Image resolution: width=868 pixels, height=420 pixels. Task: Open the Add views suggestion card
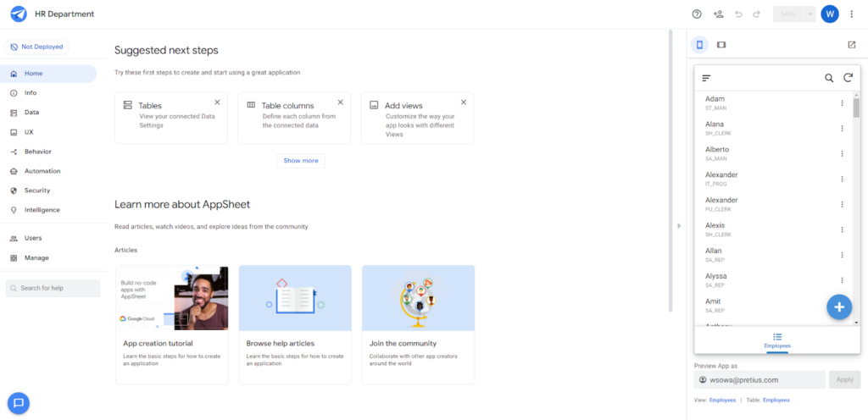[x=417, y=118]
